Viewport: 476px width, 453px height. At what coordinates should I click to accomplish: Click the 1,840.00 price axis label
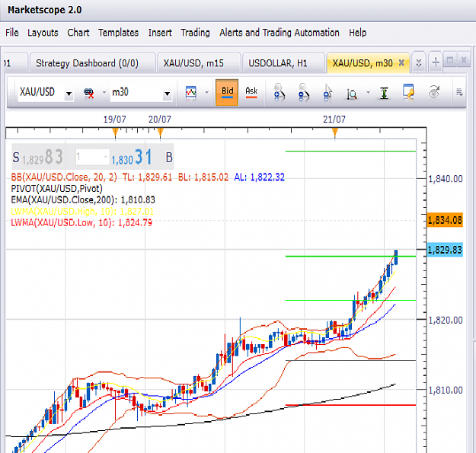[446, 179]
